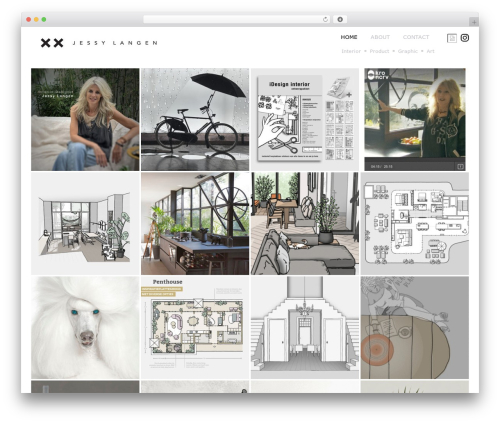Open the roller skater illustration thumbnail
This screenshot has width=500, height=423.
tap(415, 327)
